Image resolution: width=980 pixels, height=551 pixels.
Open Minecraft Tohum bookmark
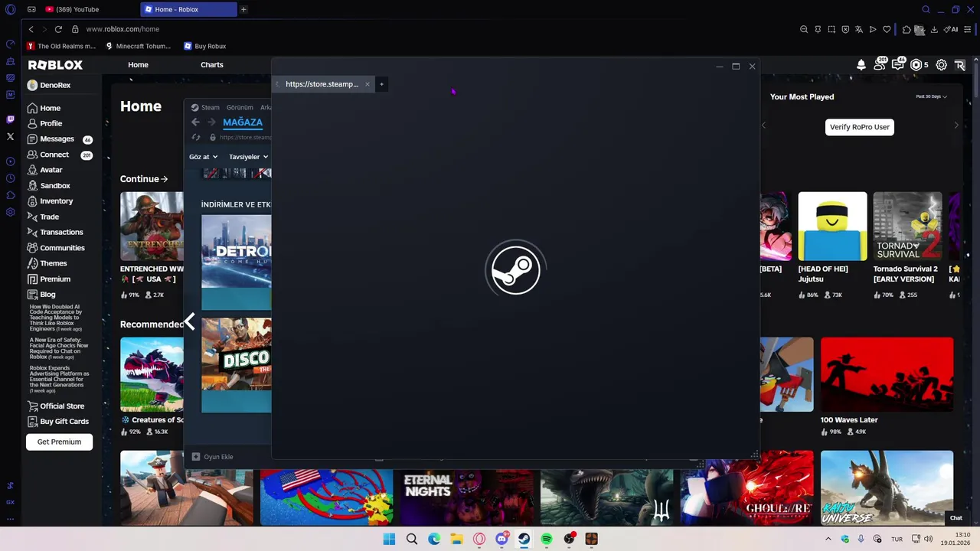138,46
